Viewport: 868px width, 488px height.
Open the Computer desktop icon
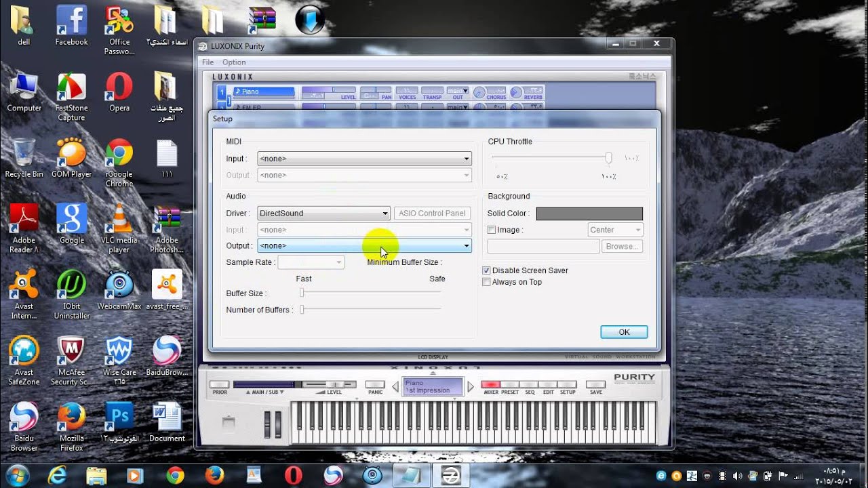(x=24, y=93)
